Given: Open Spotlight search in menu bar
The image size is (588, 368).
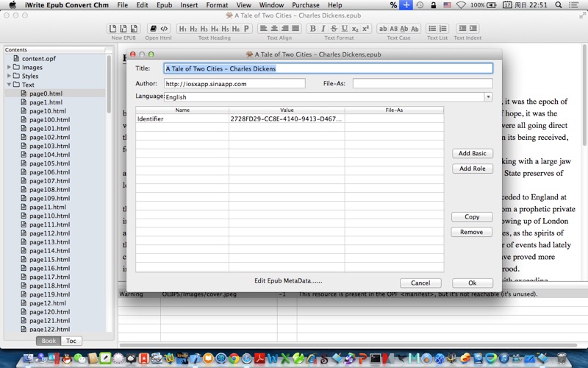Looking at the screenshot, I should click(x=558, y=5).
